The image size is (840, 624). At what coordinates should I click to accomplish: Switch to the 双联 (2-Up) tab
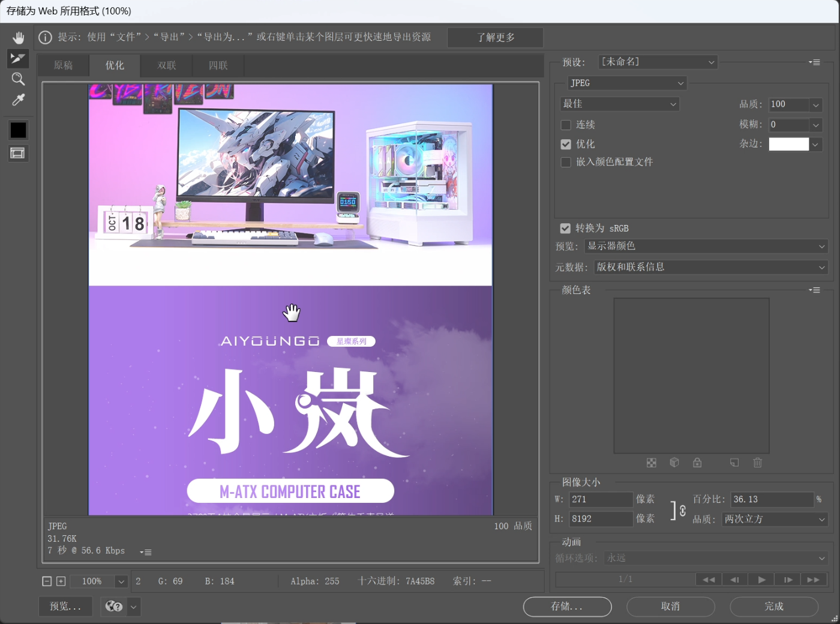(x=167, y=65)
